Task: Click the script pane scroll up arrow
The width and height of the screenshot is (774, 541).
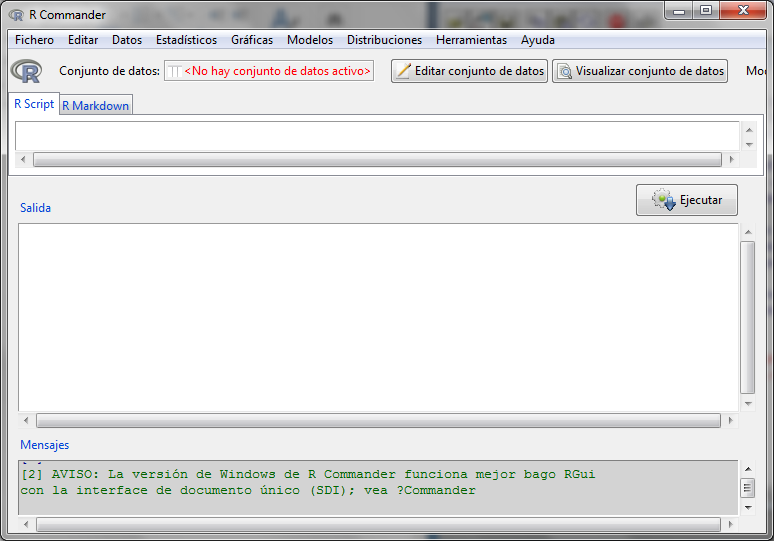Action: click(749, 130)
